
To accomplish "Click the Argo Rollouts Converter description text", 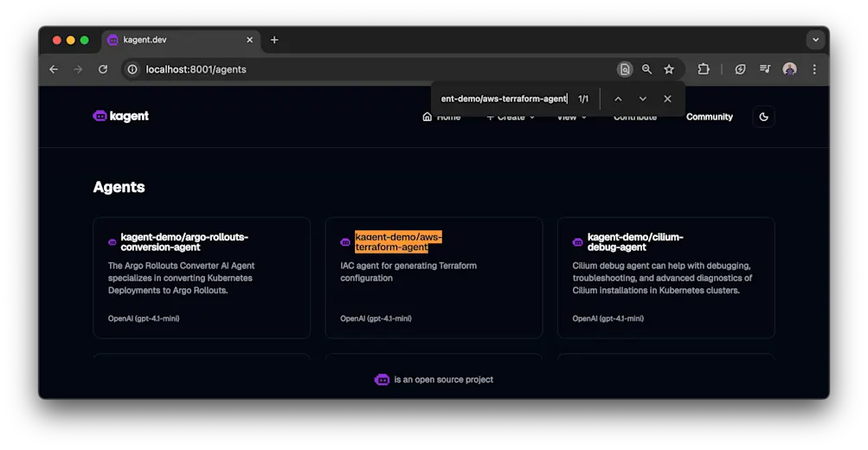I will pos(181,278).
